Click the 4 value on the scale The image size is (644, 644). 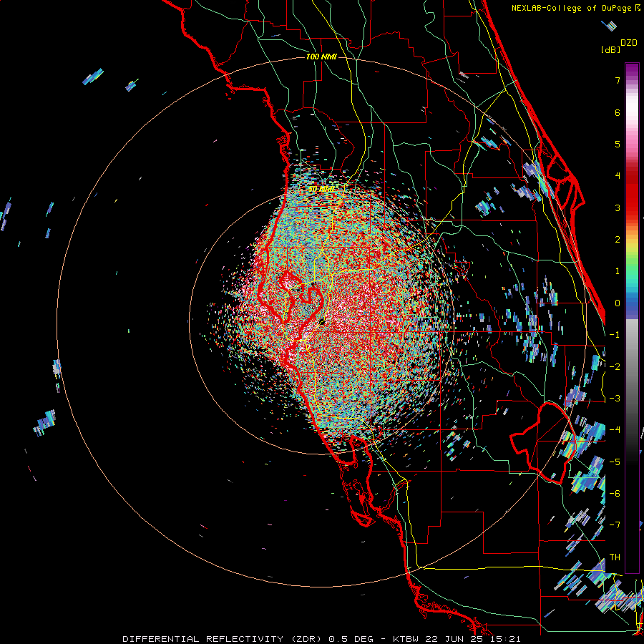point(618,176)
